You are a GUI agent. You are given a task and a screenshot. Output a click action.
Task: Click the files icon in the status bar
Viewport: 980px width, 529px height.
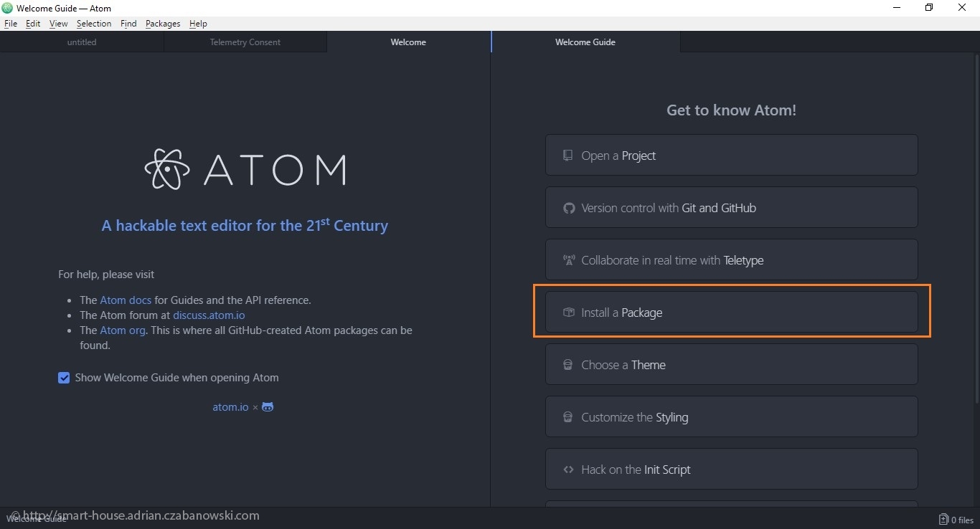tap(943, 520)
